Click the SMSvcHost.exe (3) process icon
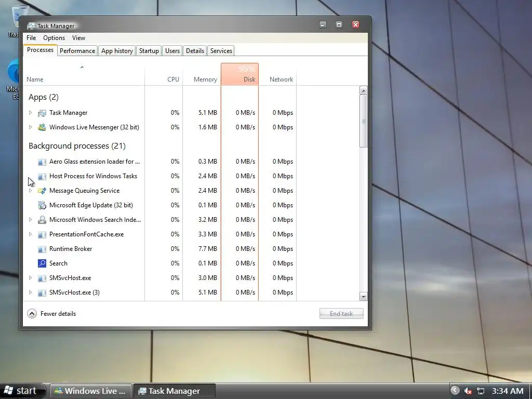532x399 pixels. click(x=42, y=293)
